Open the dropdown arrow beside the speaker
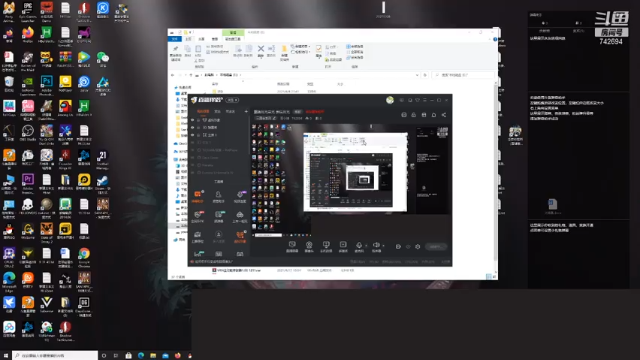This screenshot has height=360, width=640. click(383, 245)
